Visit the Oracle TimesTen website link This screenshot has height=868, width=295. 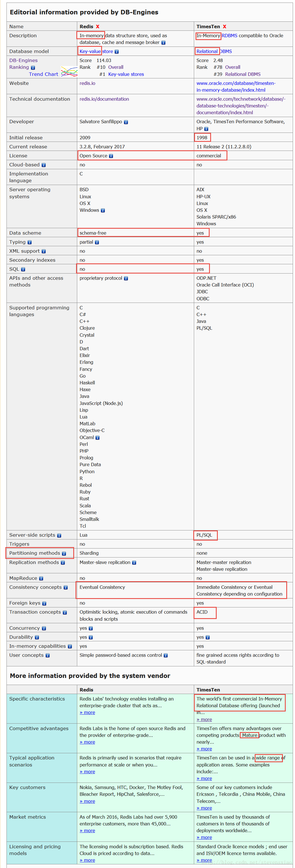(236, 87)
